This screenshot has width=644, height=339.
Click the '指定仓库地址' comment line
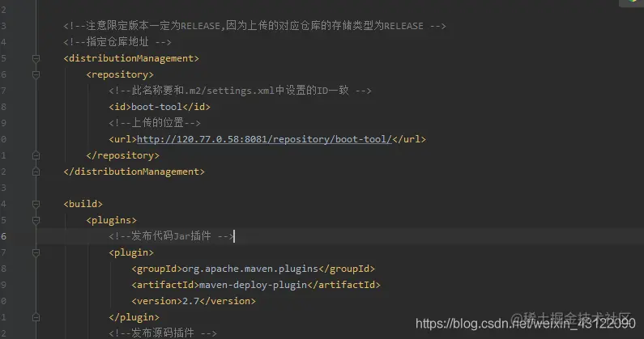point(117,42)
